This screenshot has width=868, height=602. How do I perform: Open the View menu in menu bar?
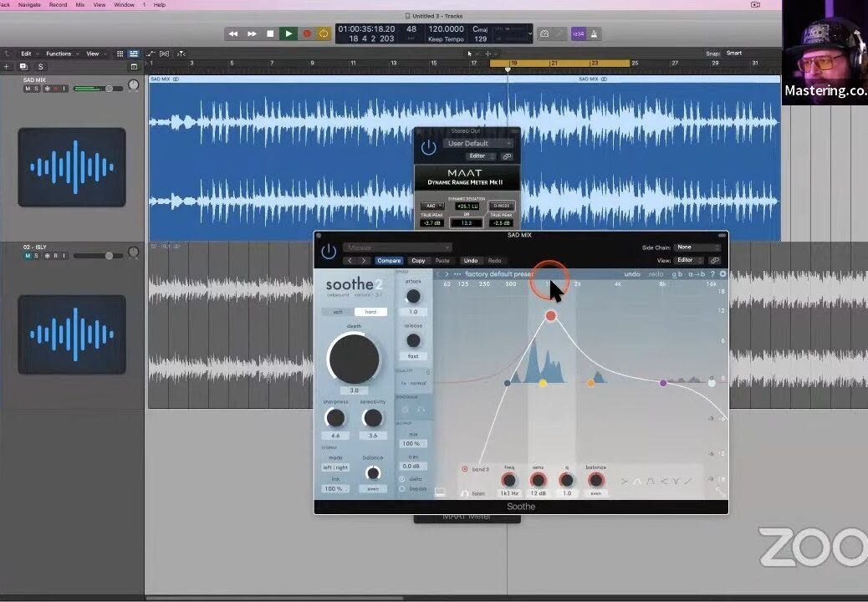100,4
